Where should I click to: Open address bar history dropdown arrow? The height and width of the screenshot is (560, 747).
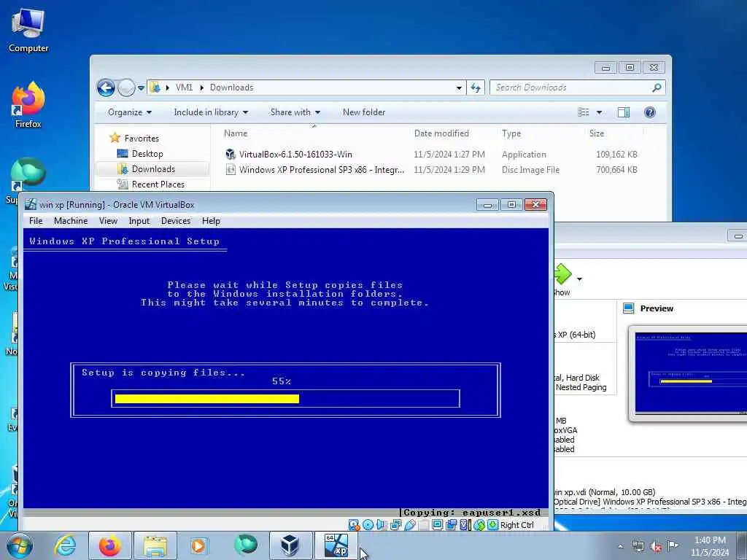(459, 87)
